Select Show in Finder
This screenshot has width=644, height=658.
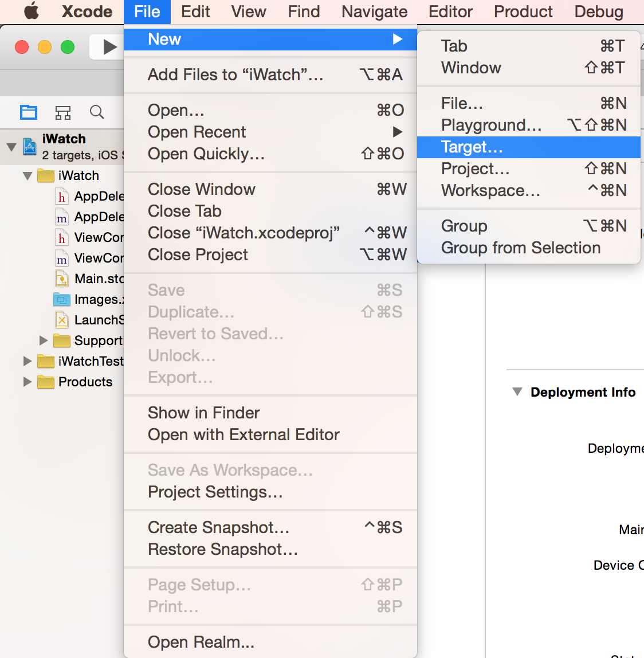click(270, 413)
